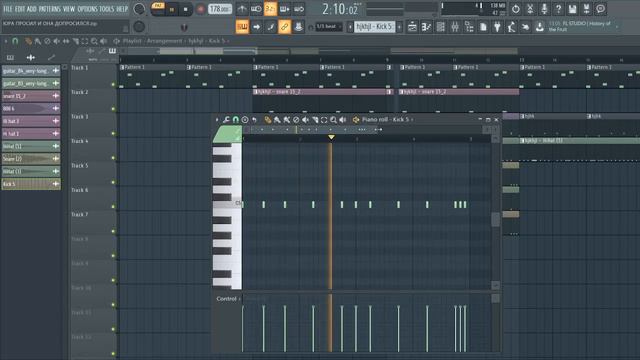Toggle the metronome button

pos(242,9)
